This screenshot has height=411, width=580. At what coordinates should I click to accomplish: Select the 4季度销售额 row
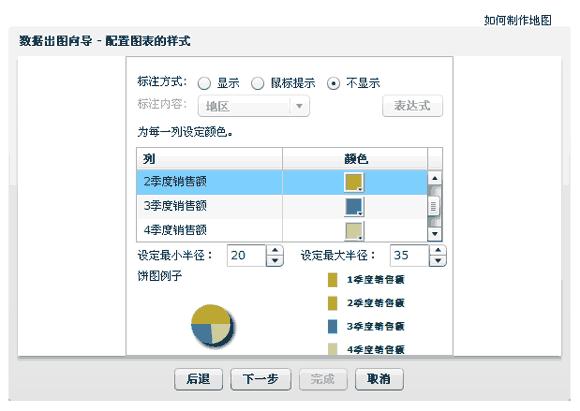[x=282, y=230]
